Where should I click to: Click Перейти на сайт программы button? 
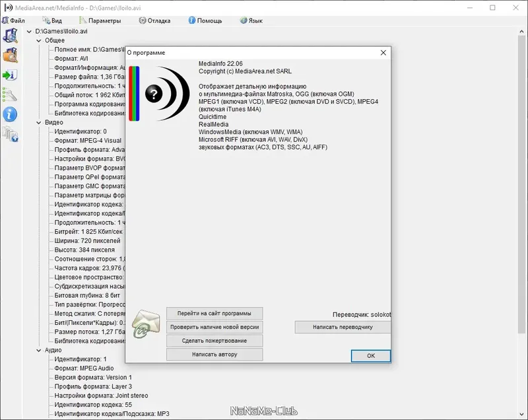[x=214, y=313]
